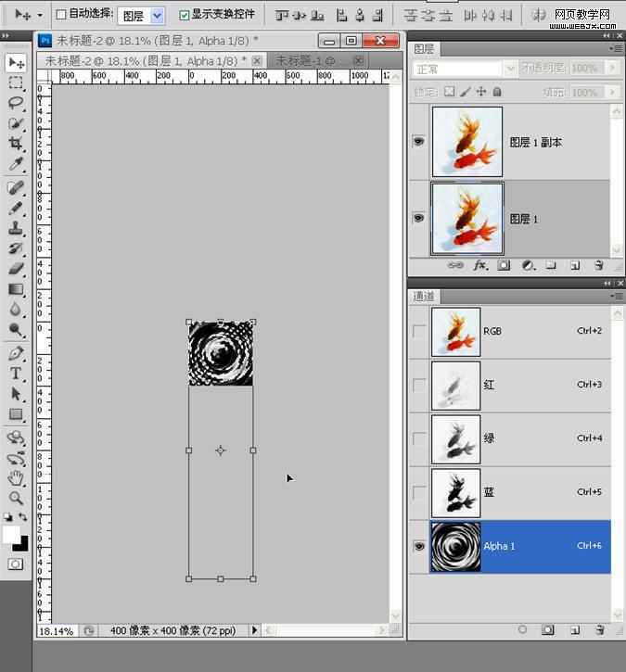Click the background color swatch
Image resolution: width=626 pixels, height=672 pixels.
pyautogui.click(x=22, y=545)
